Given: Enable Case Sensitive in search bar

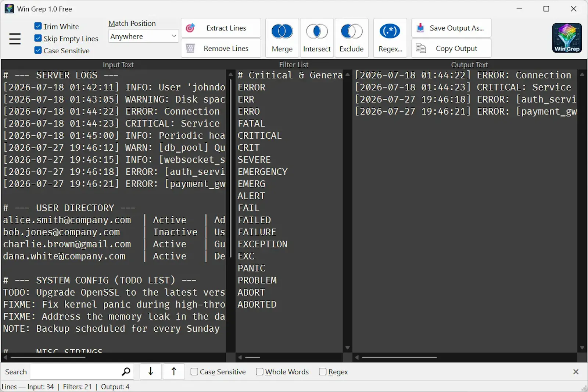Looking at the screenshot, I should coord(194,372).
